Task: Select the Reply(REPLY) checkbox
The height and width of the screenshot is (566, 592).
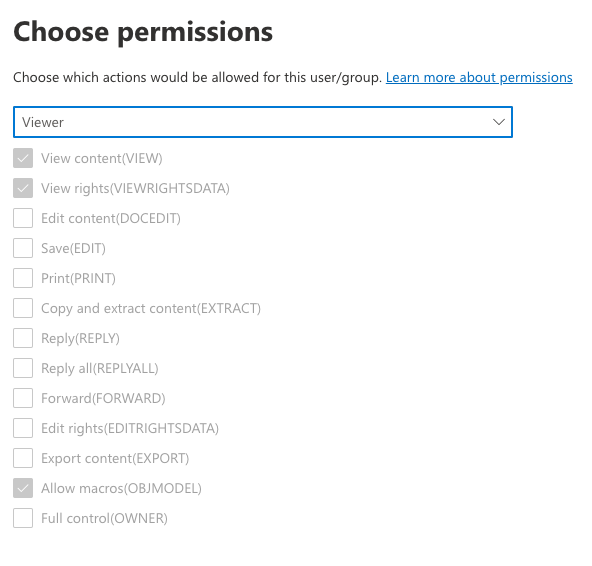Action: click(x=23, y=338)
